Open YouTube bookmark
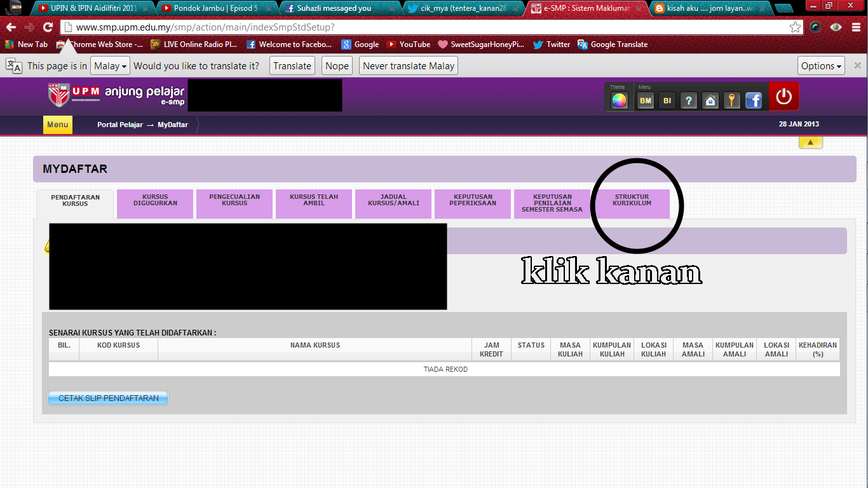 point(409,44)
